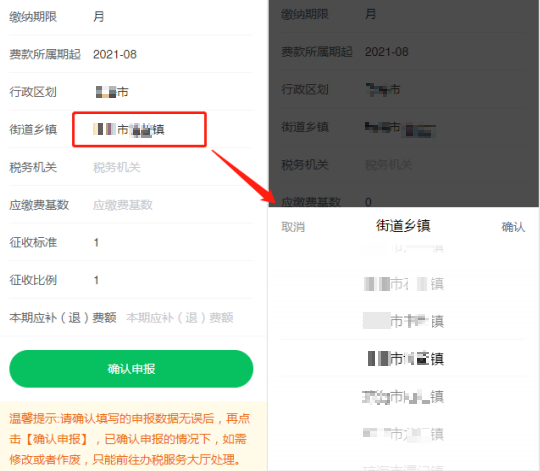540x471 pixels.
Task: Open the 缴纳期限 field showing 月
Action: click(131, 17)
